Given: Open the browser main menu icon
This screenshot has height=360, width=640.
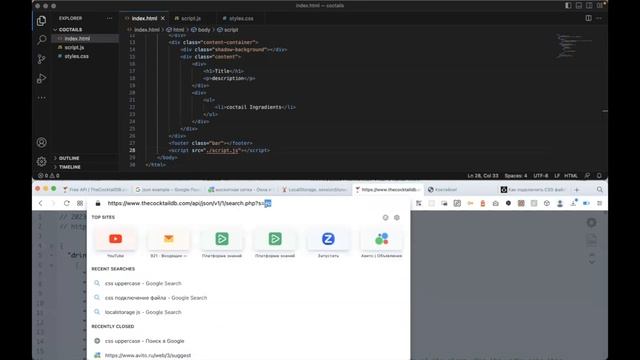Looking at the screenshot, I should tap(600, 203).
